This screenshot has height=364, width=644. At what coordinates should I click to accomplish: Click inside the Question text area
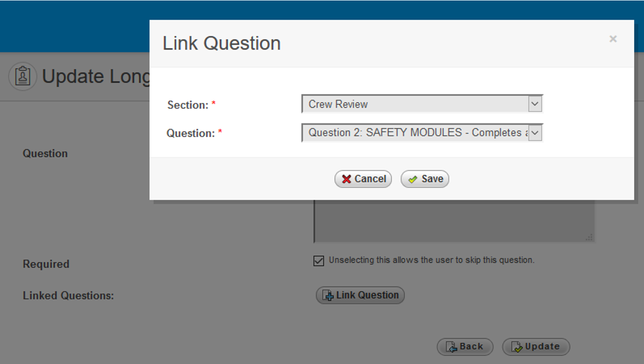click(x=454, y=221)
